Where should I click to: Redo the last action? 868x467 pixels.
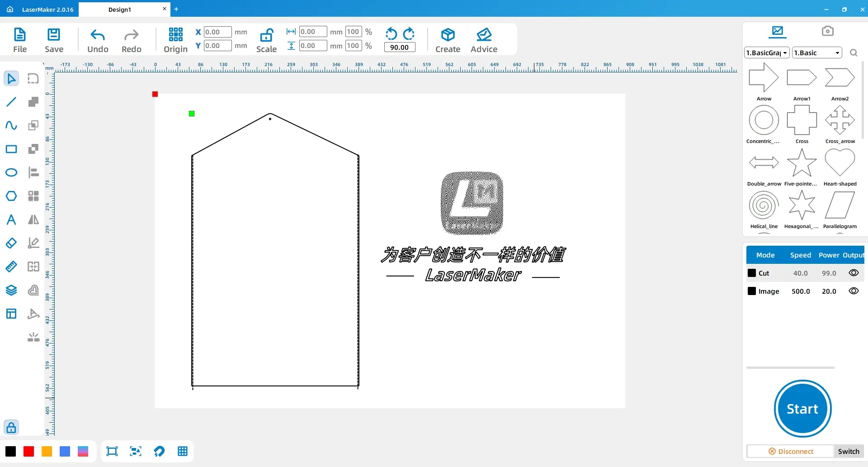(132, 40)
